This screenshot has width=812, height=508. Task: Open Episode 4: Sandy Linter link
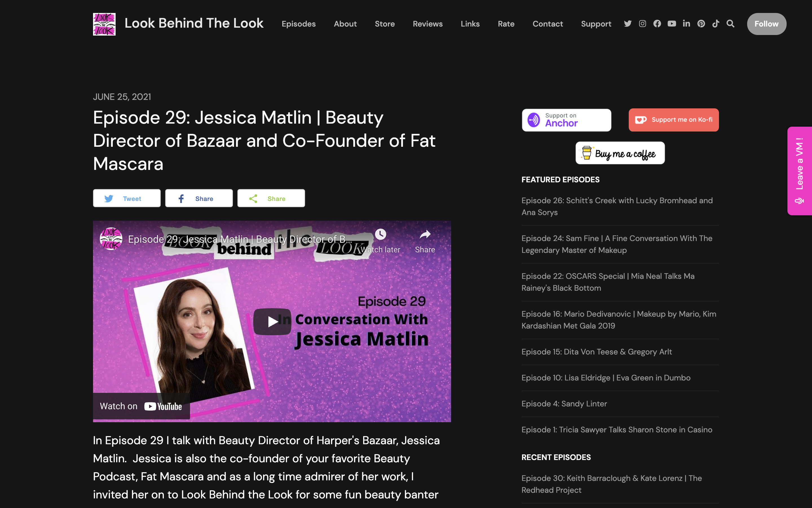click(x=564, y=404)
